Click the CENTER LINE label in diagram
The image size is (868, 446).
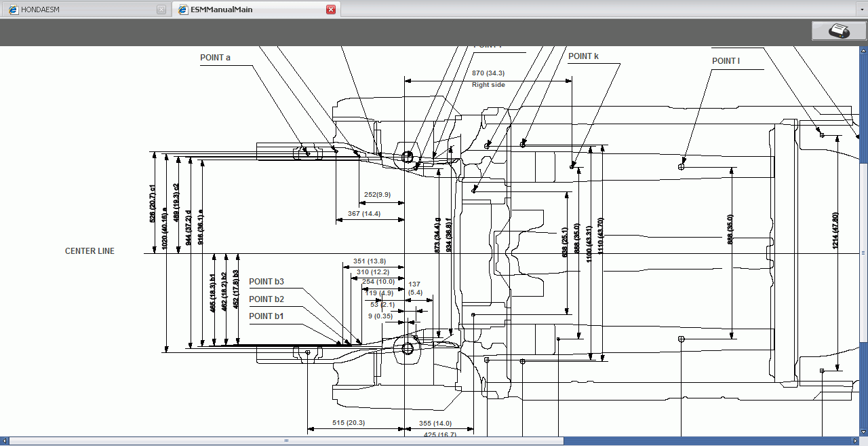click(x=90, y=251)
